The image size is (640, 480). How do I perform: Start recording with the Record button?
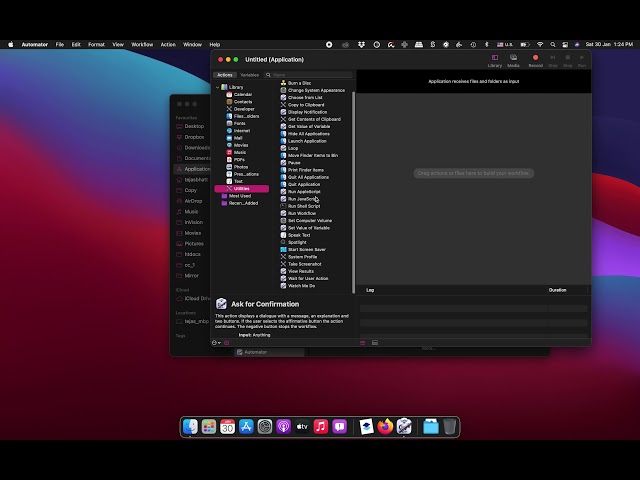pos(536,61)
